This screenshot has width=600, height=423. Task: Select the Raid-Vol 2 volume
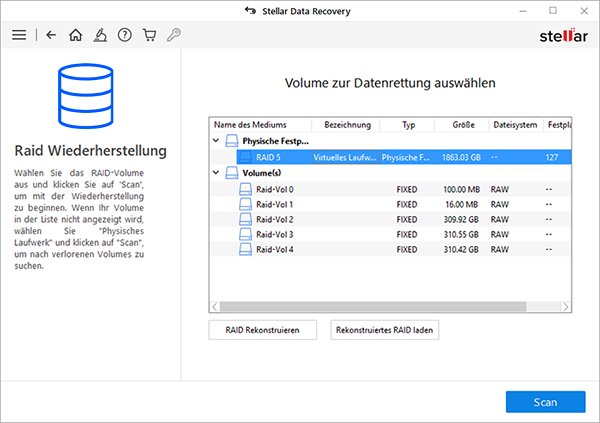point(390,219)
